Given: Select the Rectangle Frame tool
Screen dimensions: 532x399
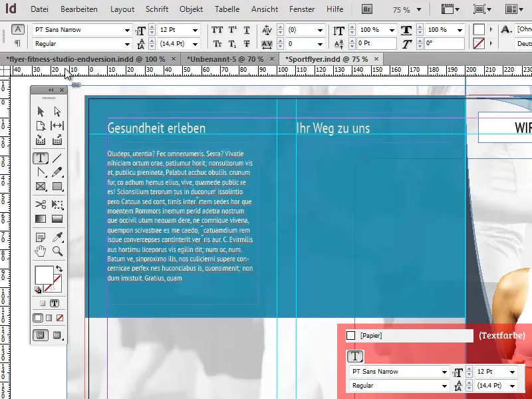Looking at the screenshot, I should tap(41, 186).
